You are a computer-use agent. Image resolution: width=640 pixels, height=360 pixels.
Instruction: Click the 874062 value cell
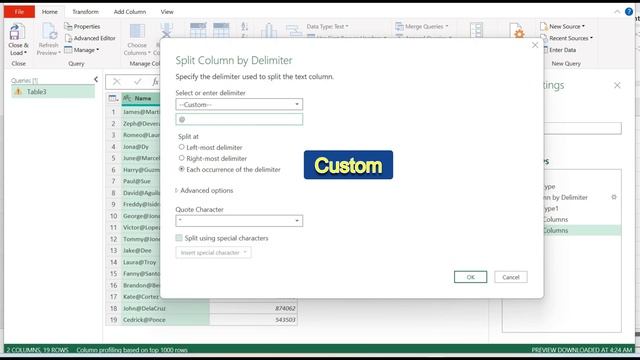[253, 309]
